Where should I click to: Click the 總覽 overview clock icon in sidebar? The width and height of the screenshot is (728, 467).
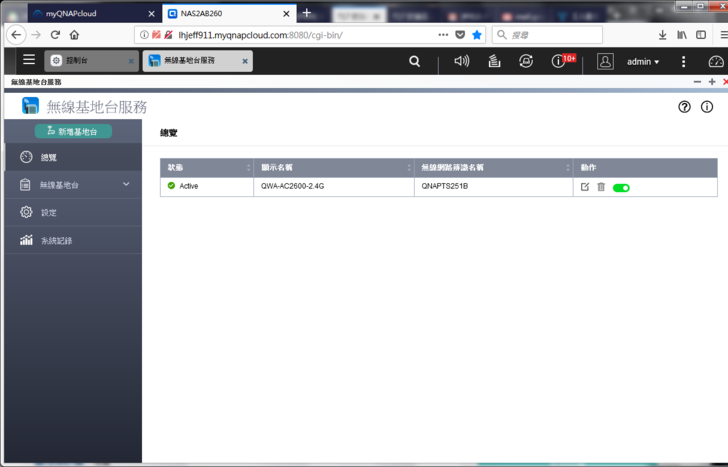click(x=26, y=157)
